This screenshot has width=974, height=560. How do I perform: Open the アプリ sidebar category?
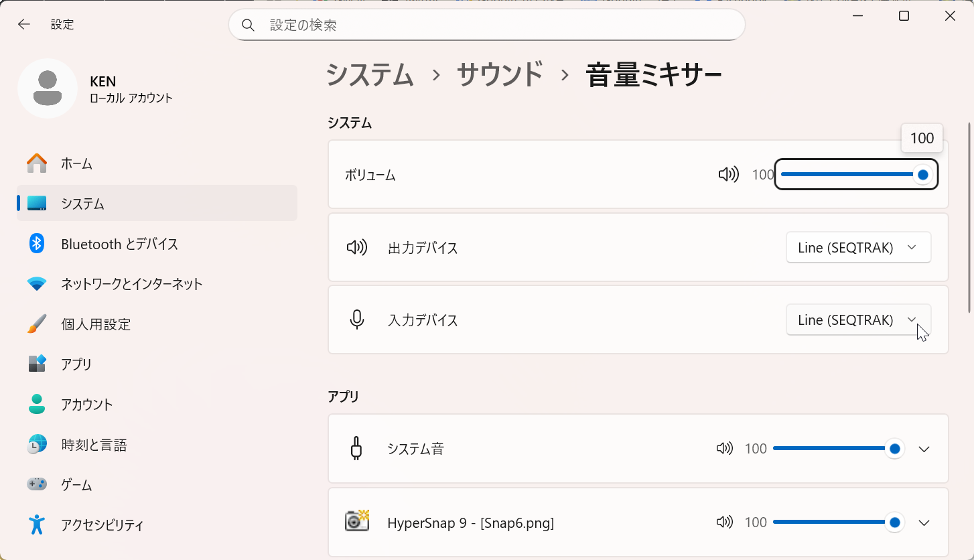(x=76, y=364)
